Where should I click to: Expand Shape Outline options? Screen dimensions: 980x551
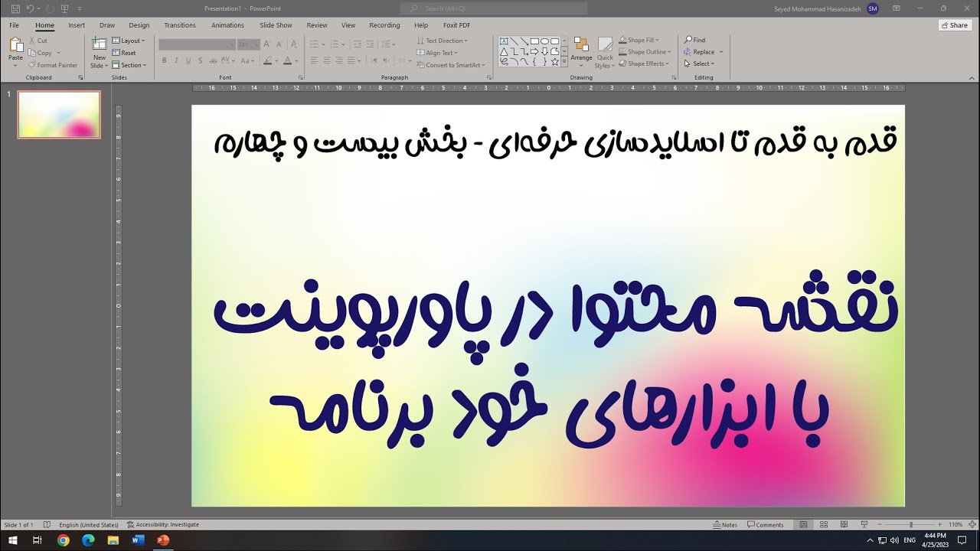645,52
